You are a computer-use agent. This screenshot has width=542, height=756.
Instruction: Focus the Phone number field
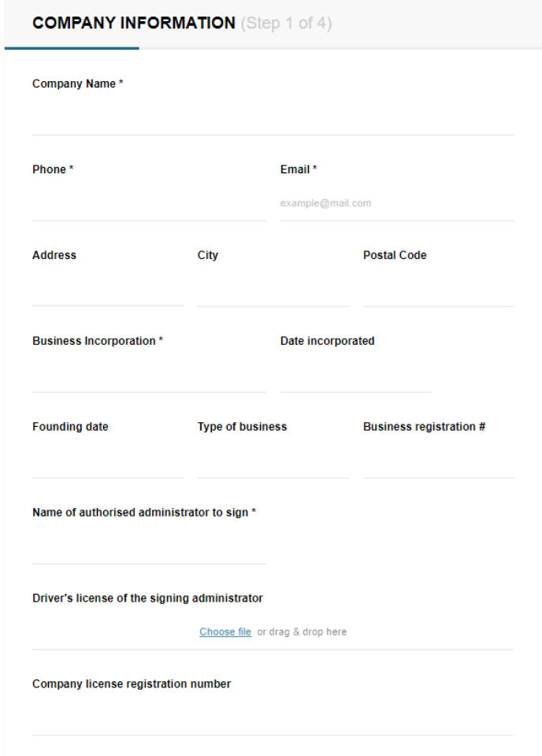coord(149,204)
